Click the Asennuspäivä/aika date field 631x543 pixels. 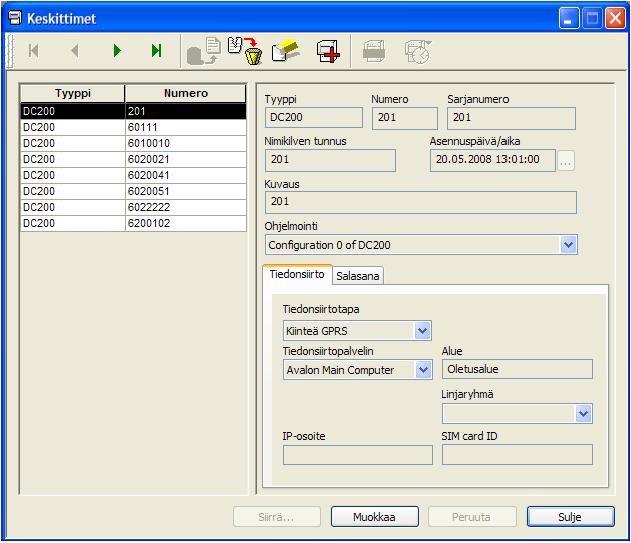tap(493, 160)
